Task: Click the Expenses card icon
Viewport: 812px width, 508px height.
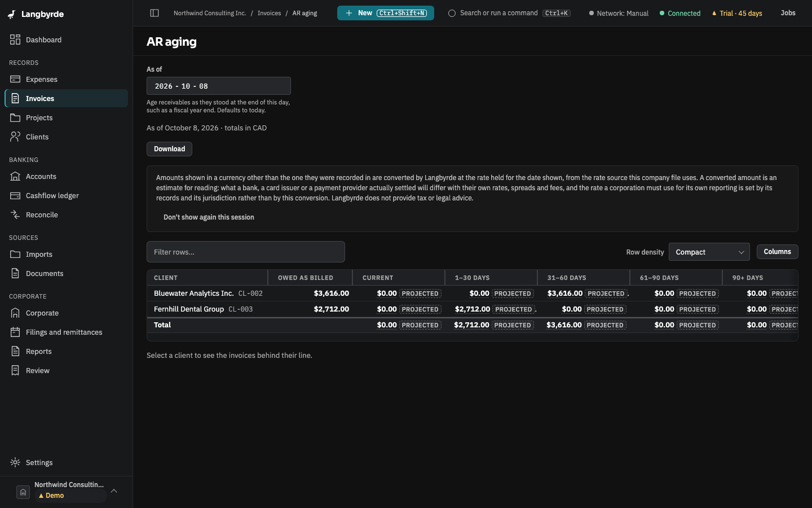Action: coord(15,79)
